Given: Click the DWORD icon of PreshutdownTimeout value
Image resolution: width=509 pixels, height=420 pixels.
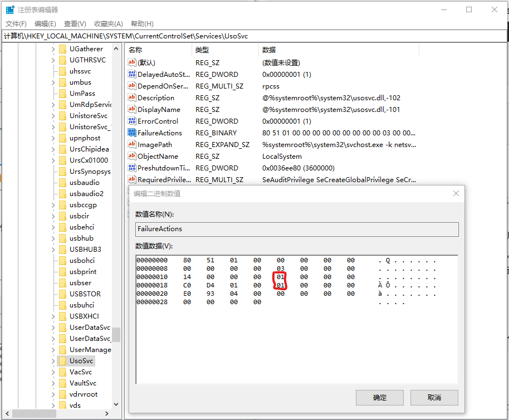Looking at the screenshot, I should pos(132,168).
